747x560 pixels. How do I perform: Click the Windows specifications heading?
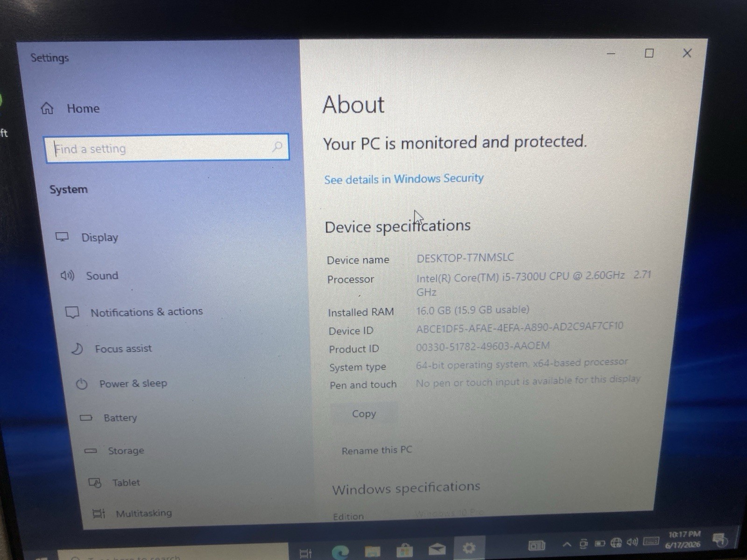[x=406, y=488]
